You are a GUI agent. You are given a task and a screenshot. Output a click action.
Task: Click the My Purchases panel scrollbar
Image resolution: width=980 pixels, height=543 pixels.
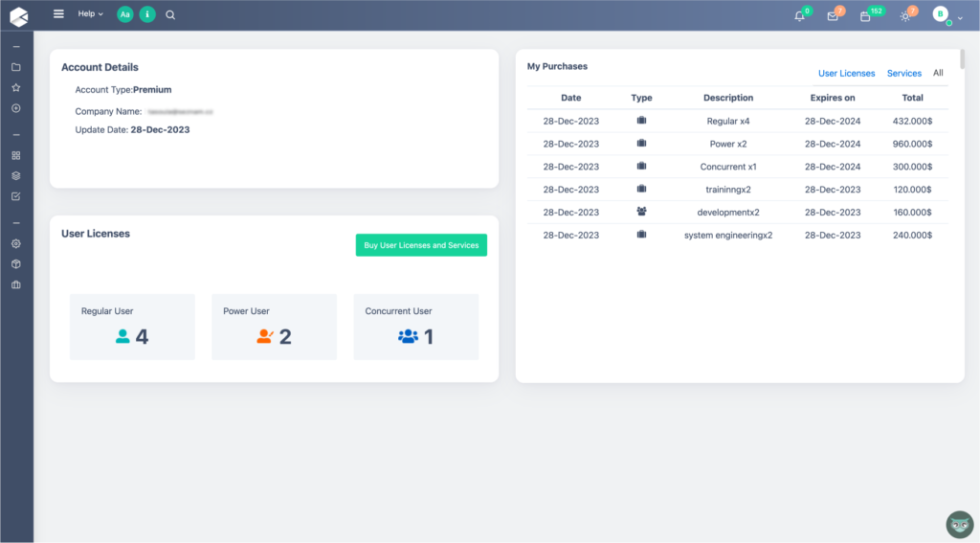[962, 59]
